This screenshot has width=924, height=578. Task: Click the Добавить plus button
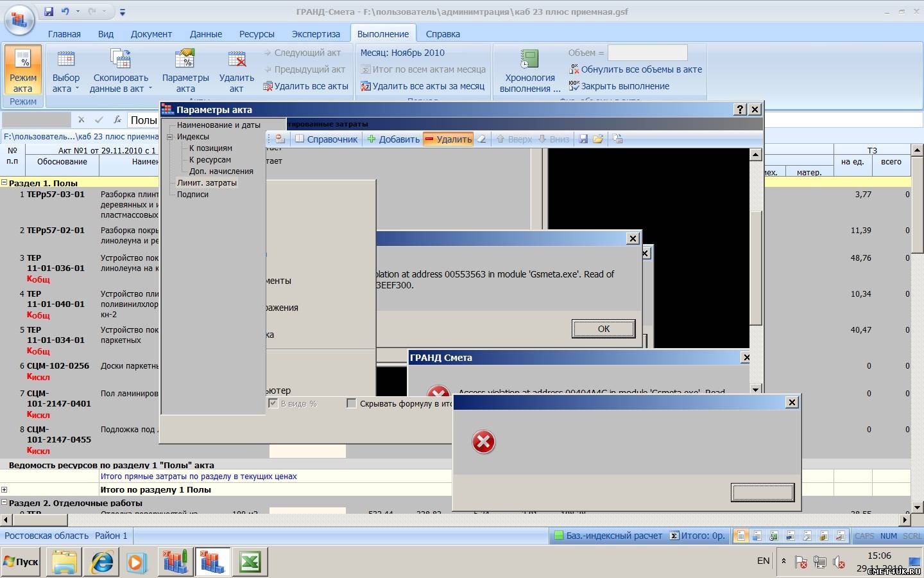point(393,139)
